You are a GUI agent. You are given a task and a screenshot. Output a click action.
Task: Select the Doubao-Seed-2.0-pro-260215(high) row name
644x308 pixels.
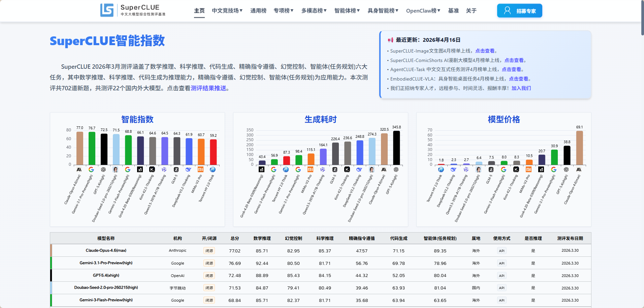pos(106,288)
